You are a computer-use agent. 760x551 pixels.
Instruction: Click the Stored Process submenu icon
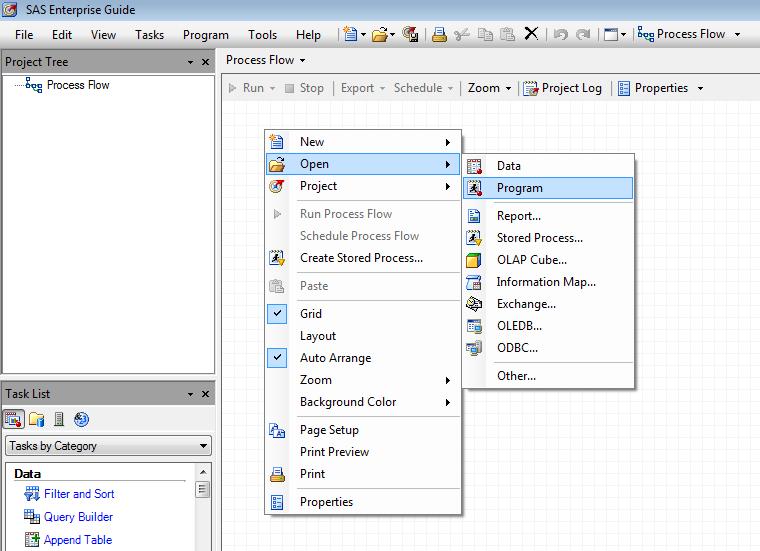[x=474, y=237]
